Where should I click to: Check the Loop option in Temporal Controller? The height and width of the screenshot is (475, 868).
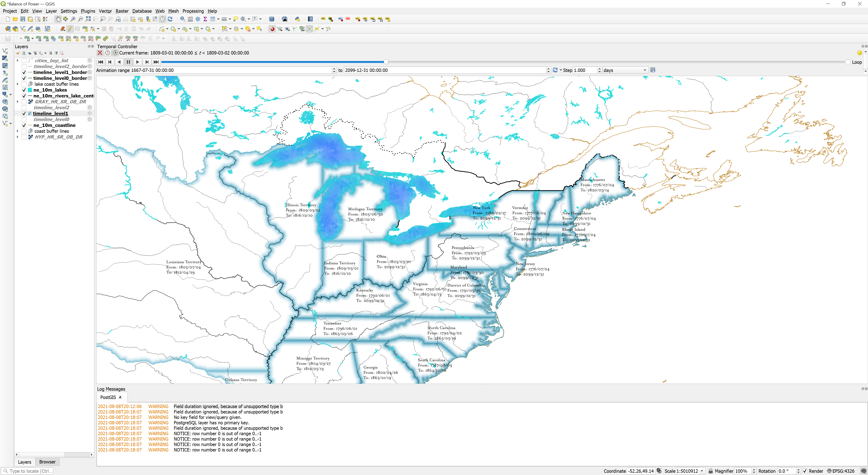tap(849, 62)
